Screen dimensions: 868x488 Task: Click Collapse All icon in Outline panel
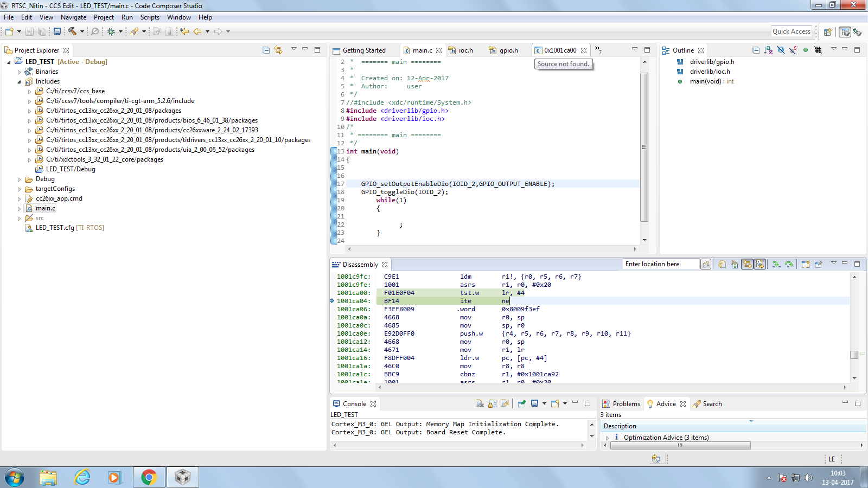tap(756, 50)
